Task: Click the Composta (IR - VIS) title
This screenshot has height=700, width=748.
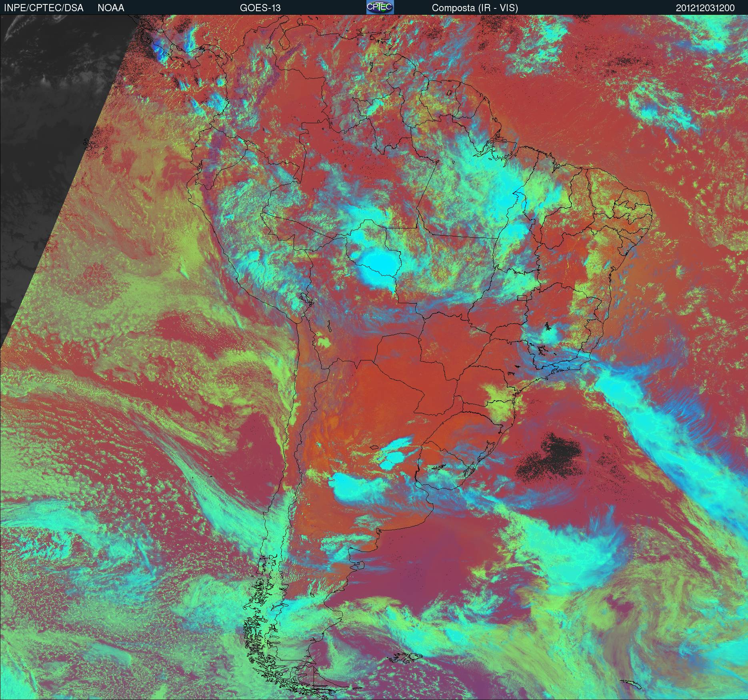Action: click(x=475, y=8)
